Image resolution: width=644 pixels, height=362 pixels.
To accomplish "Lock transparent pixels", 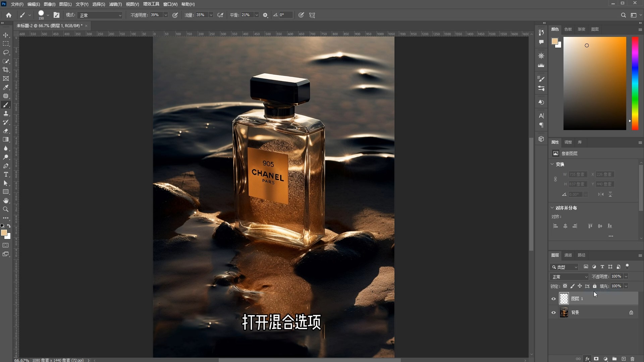I will click(565, 286).
